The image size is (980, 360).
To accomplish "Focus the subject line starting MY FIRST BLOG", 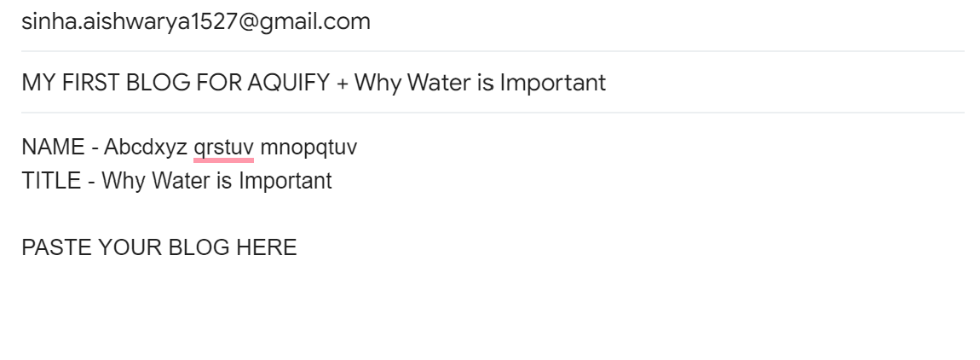I will point(493,82).
